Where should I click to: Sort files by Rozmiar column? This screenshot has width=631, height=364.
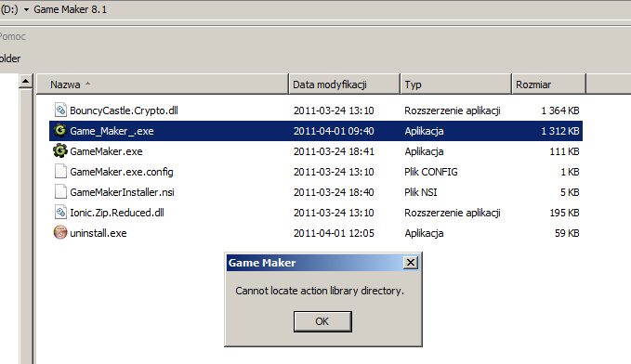(548, 84)
